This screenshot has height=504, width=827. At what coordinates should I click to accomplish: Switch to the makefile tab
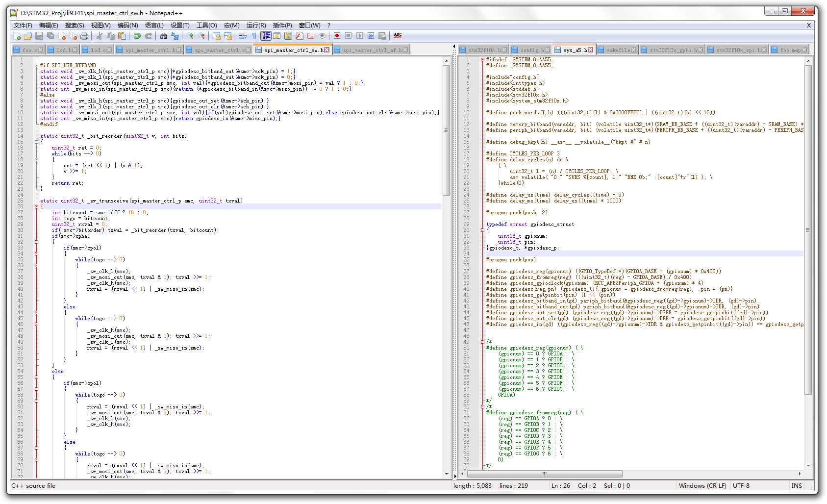pos(618,50)
